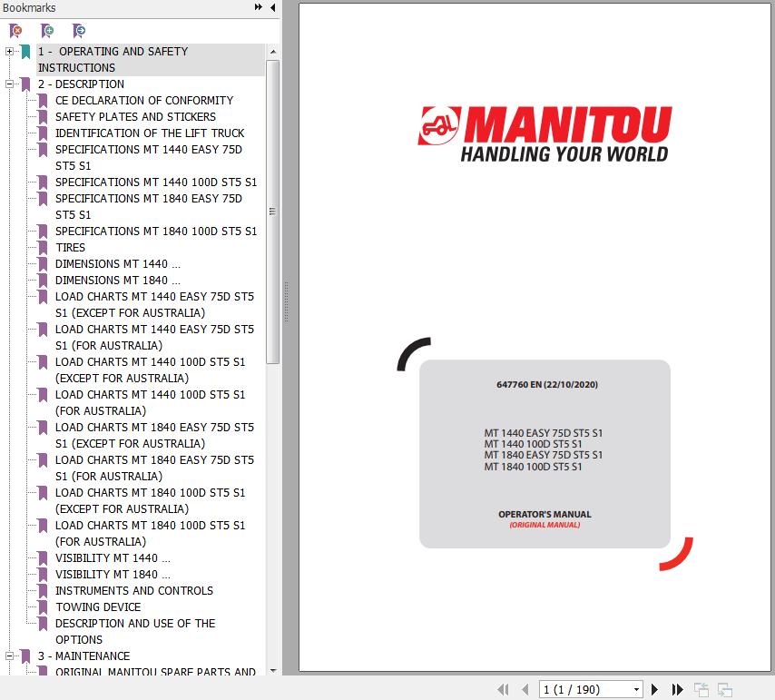Open CE Declaration of Conformity bookmark
The image size is (775, 700).
(x=144, y=101)
